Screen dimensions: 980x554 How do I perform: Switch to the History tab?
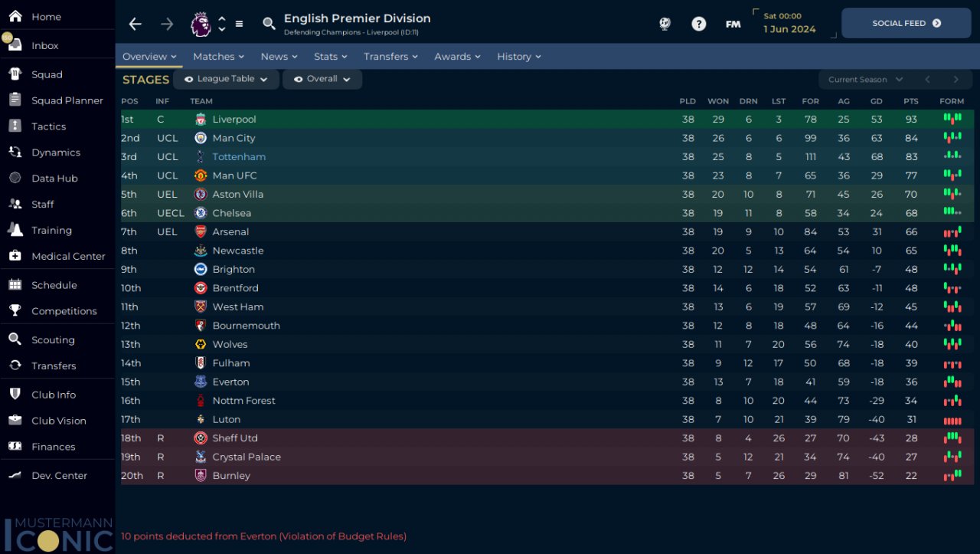[x=518, y=57]
